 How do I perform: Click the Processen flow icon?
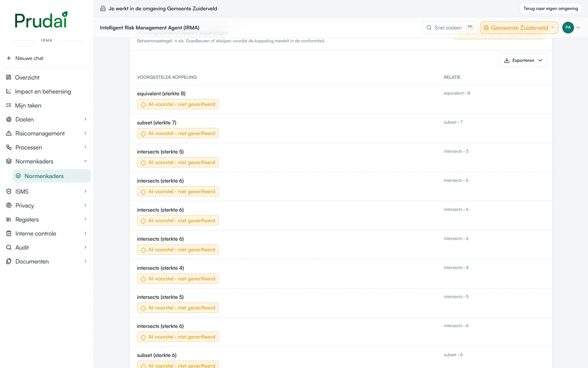pyautogui.click(x=9, y=147)
